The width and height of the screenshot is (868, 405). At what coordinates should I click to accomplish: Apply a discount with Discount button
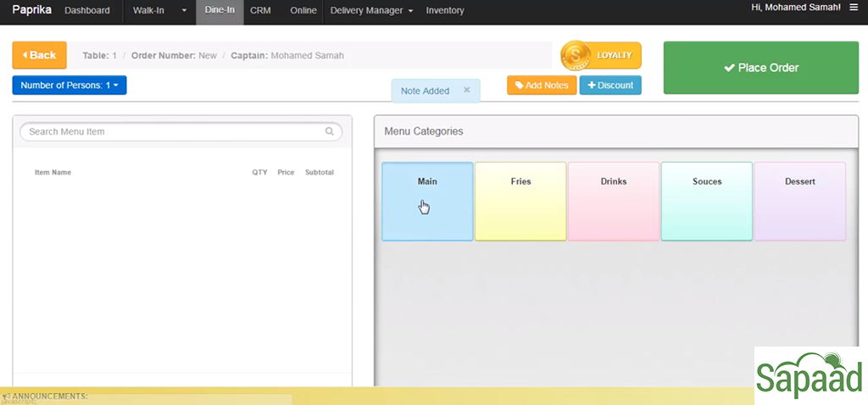(x=610, y=86)
